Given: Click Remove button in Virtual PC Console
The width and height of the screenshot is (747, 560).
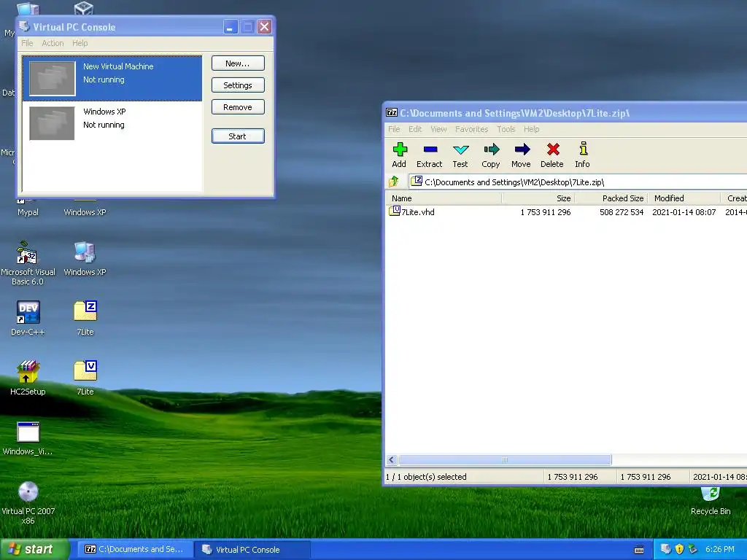Looking at the screenshot, I should (x=238, y=107).
